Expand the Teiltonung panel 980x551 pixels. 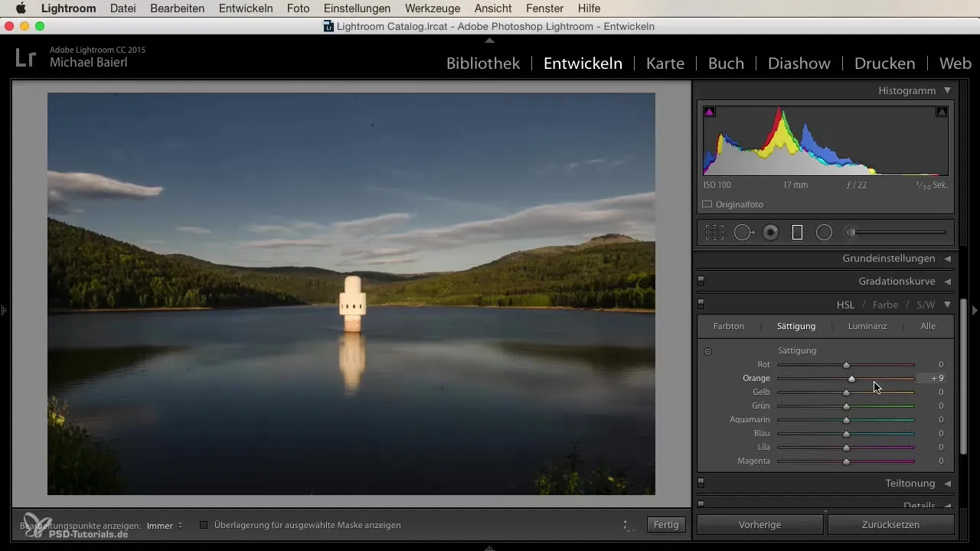click(947, 484)
